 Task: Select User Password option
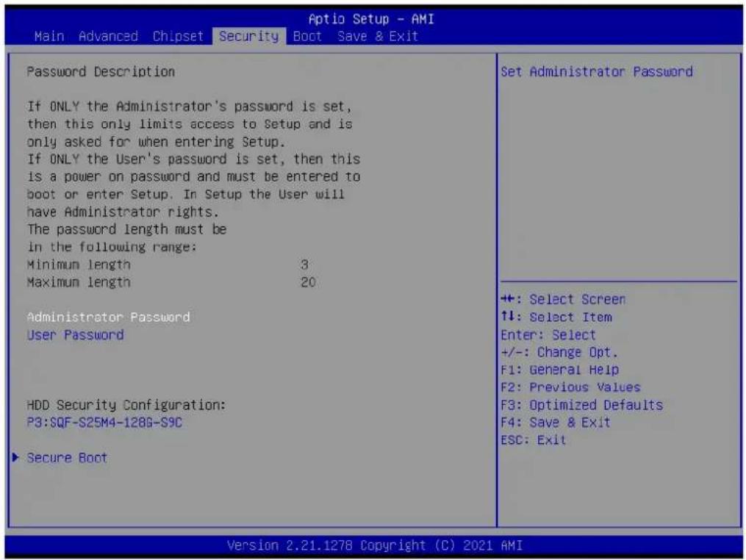click(x=75, y=335)
